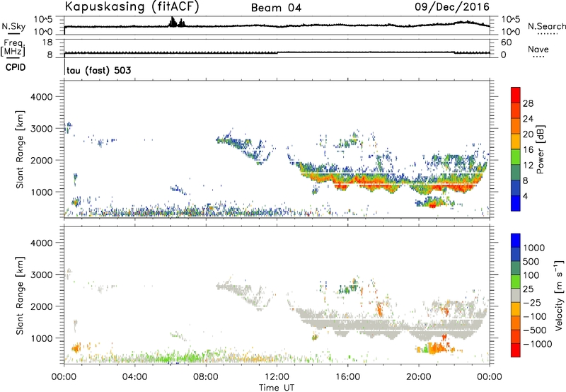566x392 pixels.
Task: Click the 'tau (fast) 503' text
Action: (x=99, y=70)
